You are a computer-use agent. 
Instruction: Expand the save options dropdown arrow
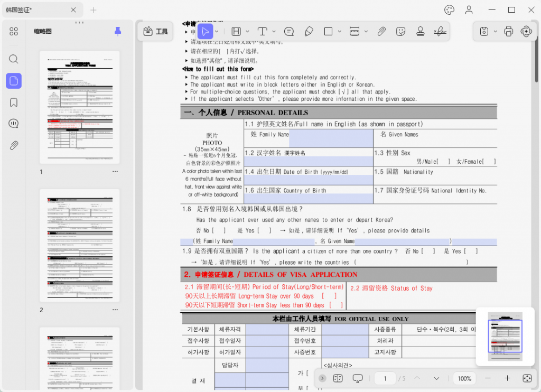[x=496, y=32]
